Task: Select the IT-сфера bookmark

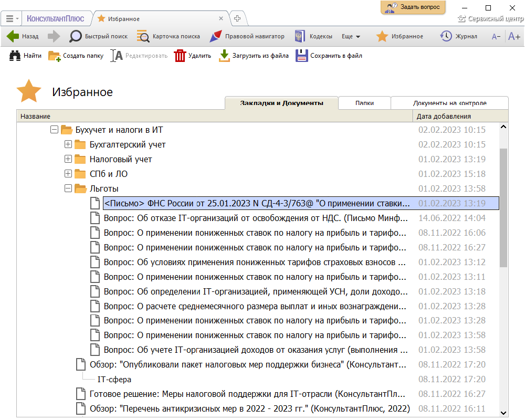Action: click(114, 380)
